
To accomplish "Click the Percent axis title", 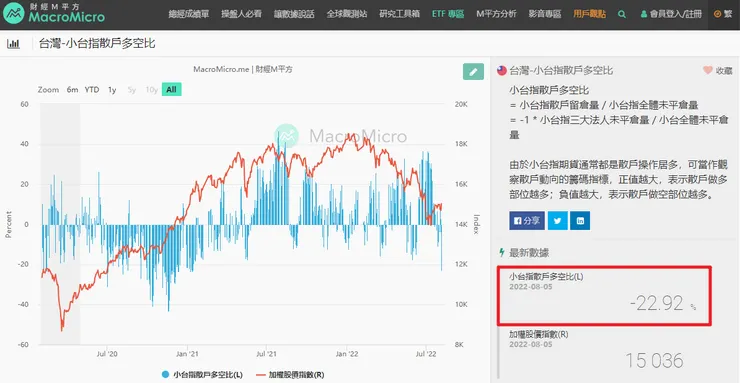I will click(x=8, y=225).
